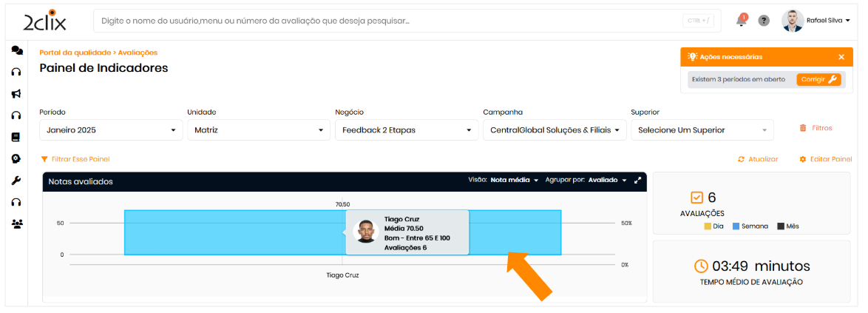
Task: Click the megaphone announcements sidebar icon
Action: (x=16, y=94)
